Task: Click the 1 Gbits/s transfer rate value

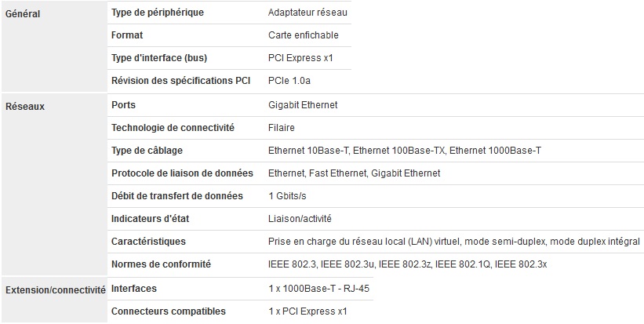Action: (x=287, y=196)
